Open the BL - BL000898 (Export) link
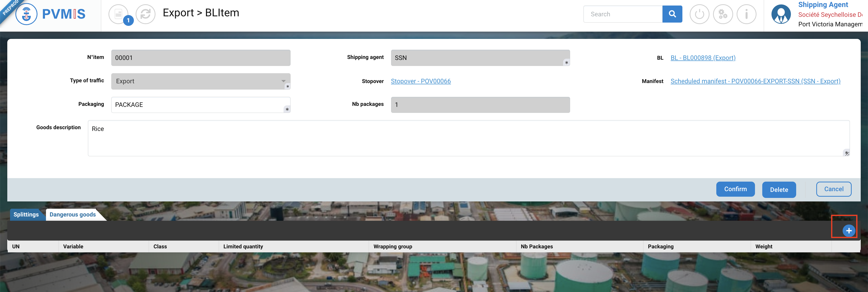This screenshot has height=292, width=868. coord(702,58)
